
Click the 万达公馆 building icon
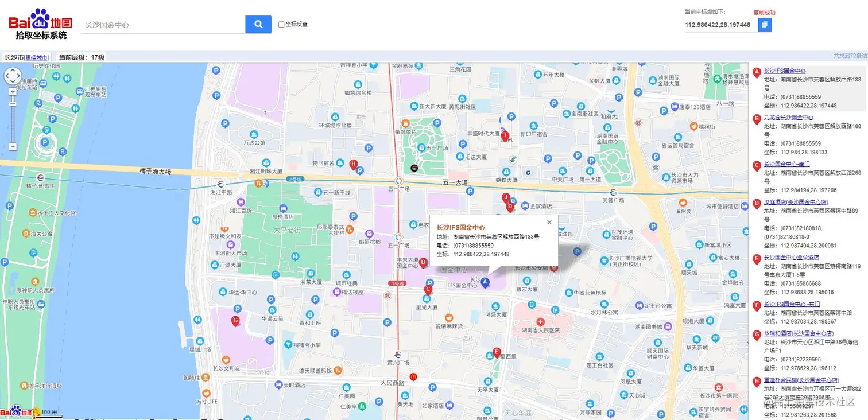coord(254,133)
